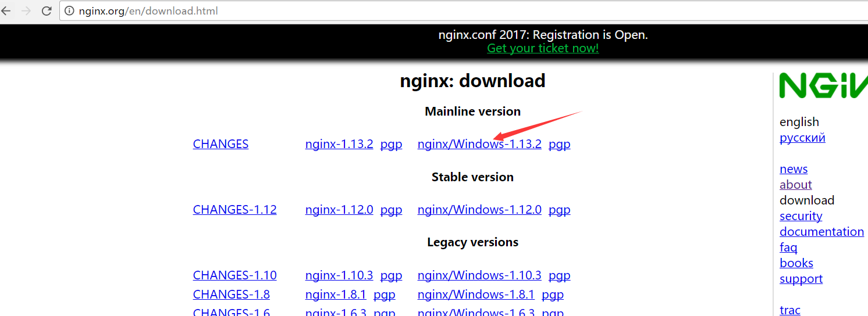The image size is (868, 316).
Task: Download nginx/Windows-1.8.1
Action: tap(476, 295)
